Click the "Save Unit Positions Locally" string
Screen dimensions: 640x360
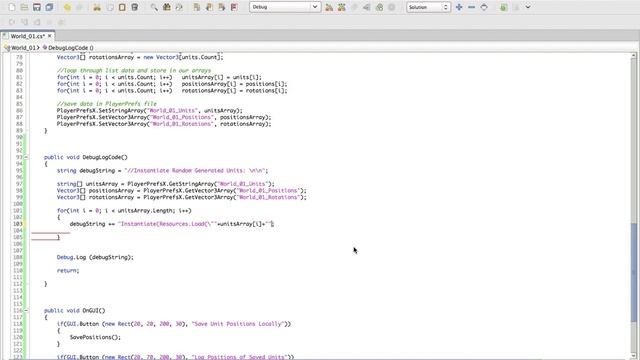pos(237,324)
